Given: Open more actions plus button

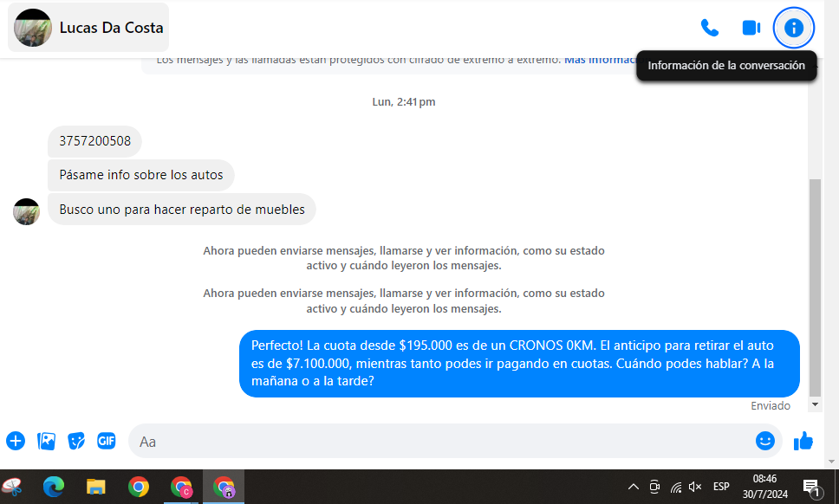Looking at the screenshot, I should [16, 441].
